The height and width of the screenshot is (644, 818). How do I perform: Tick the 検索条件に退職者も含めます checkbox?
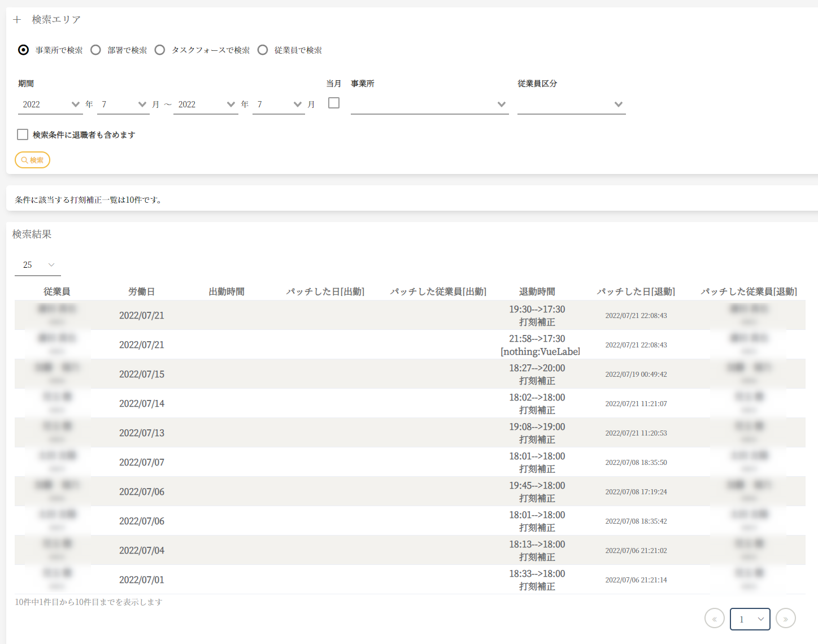23,134
